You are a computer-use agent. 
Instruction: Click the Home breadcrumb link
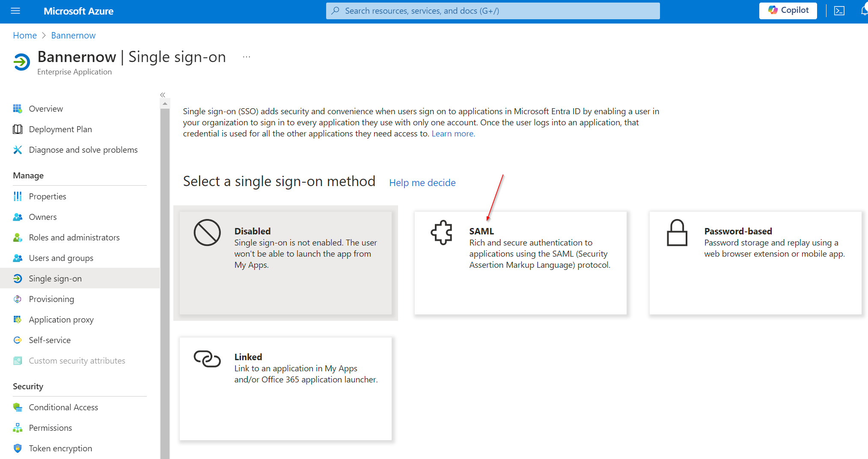(x=25, y=36)
